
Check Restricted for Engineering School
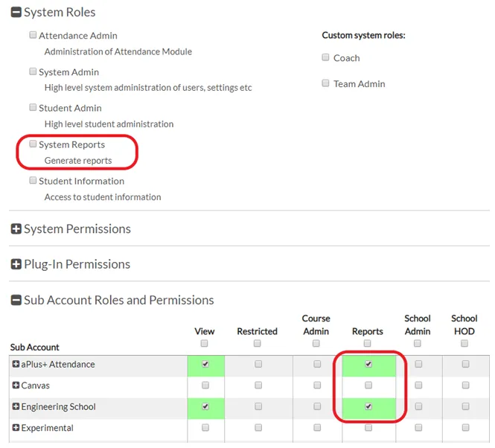click(x=258, y=406)
